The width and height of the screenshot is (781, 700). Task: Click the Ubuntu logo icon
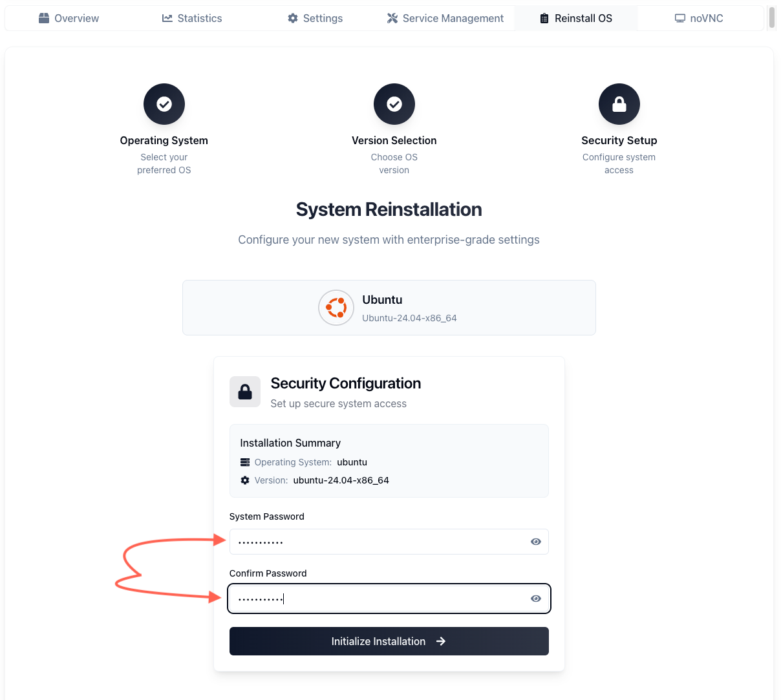coord(336,308)
